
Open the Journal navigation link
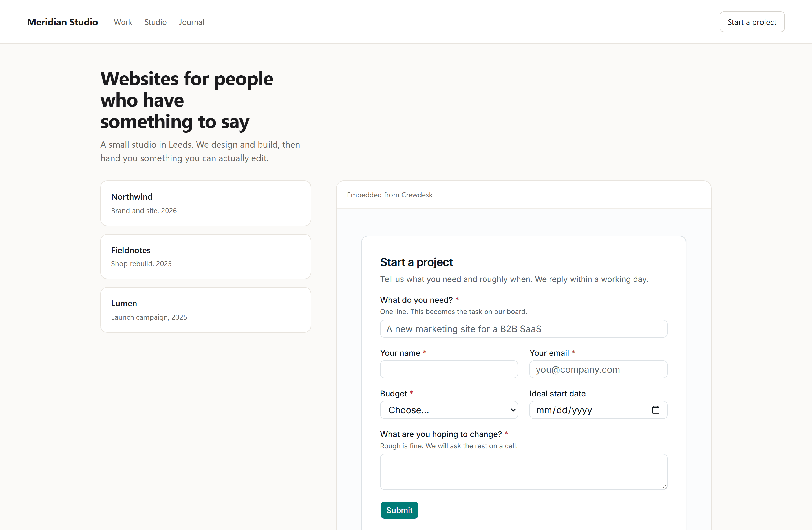click(x=191, y=22)
